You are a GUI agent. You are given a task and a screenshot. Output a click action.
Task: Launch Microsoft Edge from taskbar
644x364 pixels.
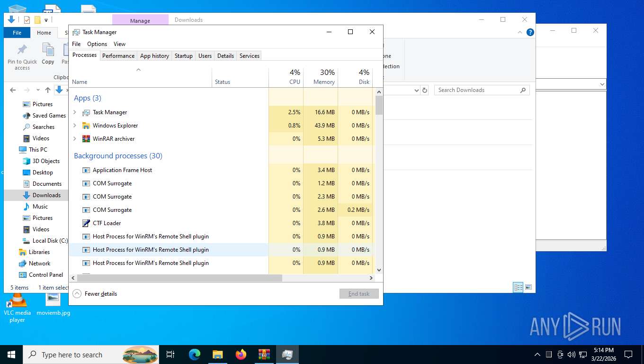(195, 355)
